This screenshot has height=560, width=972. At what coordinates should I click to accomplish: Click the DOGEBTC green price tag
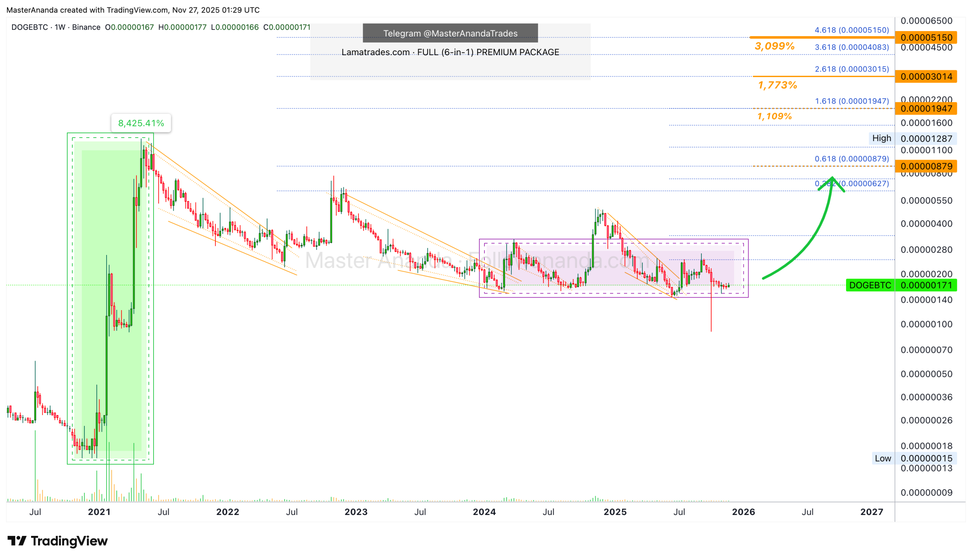(x=870, y=285)
